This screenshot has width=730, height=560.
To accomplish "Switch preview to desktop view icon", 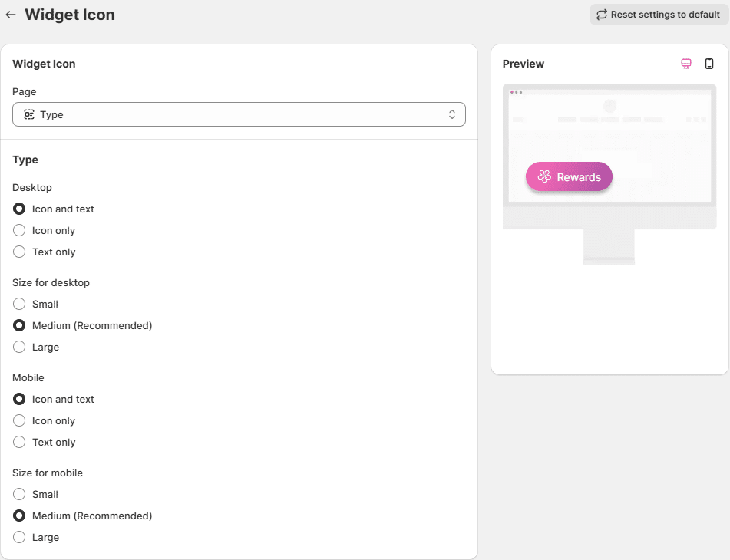I will coord(686,64).
